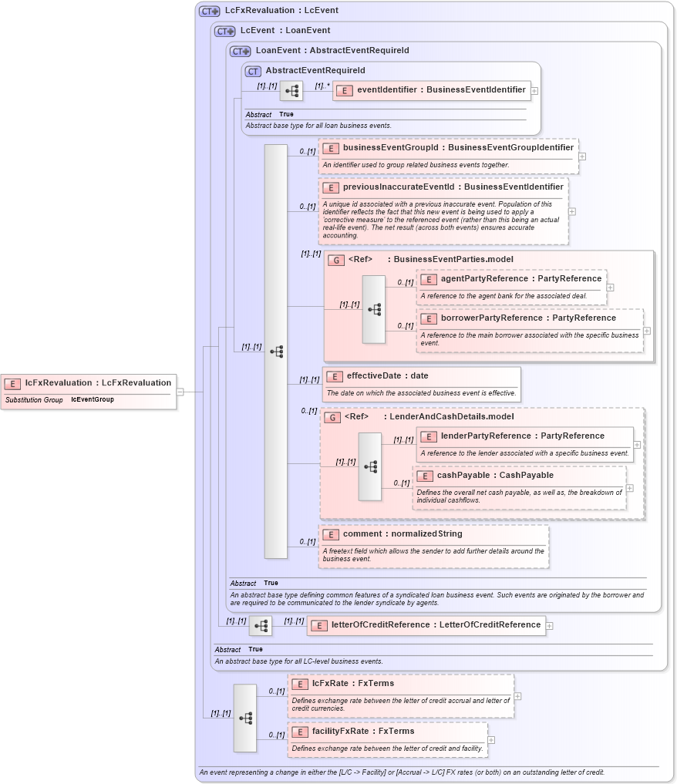Expand businessEventGroupId using its plus icon
This screenshot has height=784, width=677.
(582, 156)
